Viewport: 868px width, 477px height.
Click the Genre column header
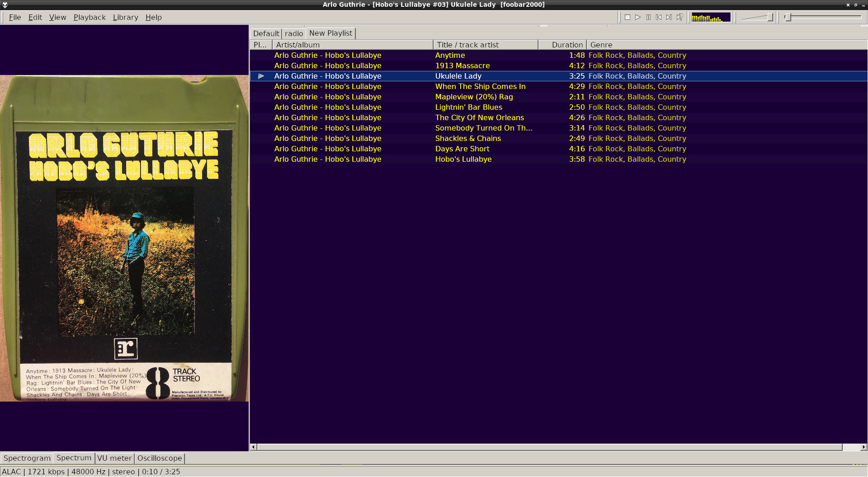point(727,45)
